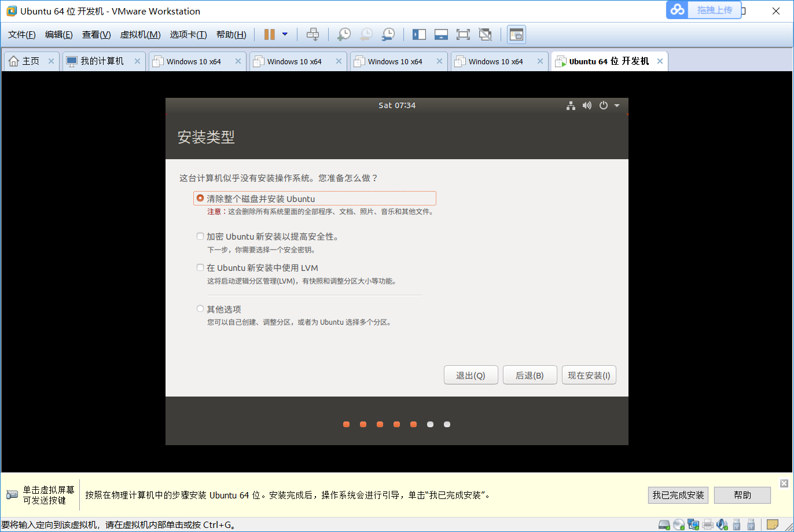Click the printer status bar icon
794x532 pixels.
point(708,525)
